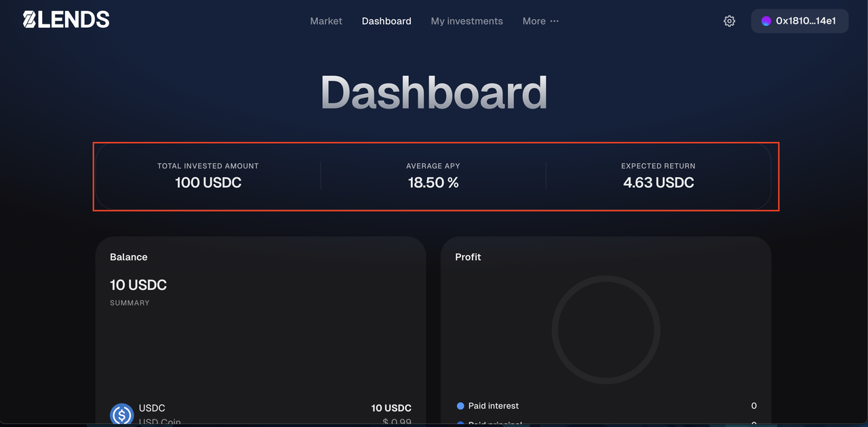This screenshot has width=868, height=427.
Task: Click the 18.50 % average APY value
Action: (x=433, y=183)
